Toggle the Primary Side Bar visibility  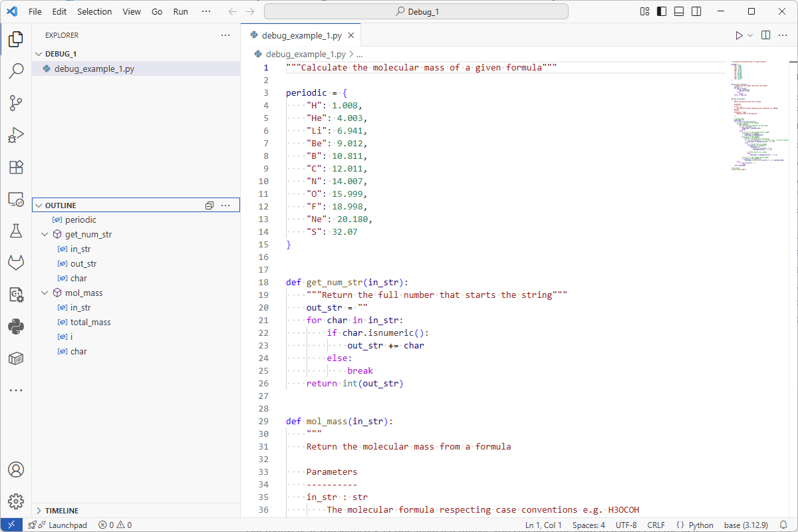click(661, 11)
